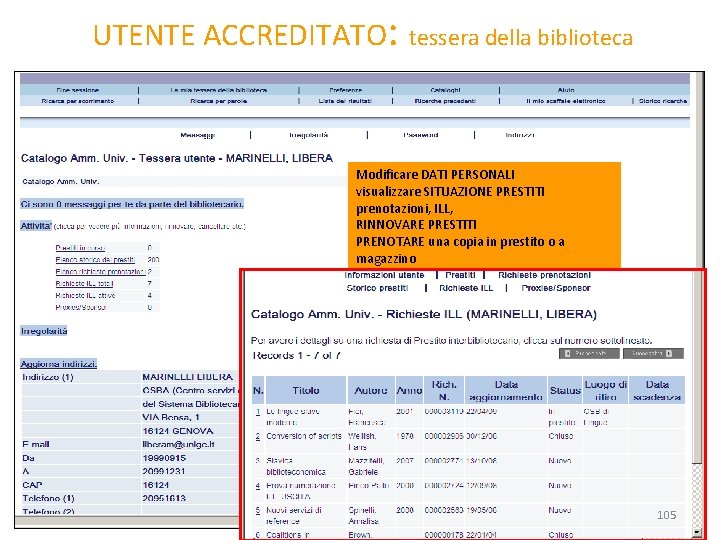
Task: Select Ricerca per parole
Action: click(x=219, y=101)
